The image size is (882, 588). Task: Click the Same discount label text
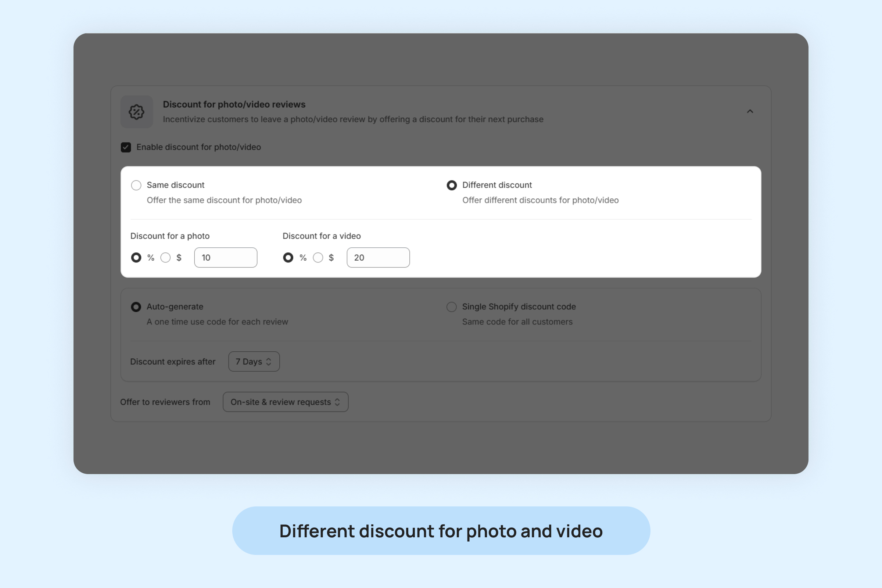click(176, 185)
